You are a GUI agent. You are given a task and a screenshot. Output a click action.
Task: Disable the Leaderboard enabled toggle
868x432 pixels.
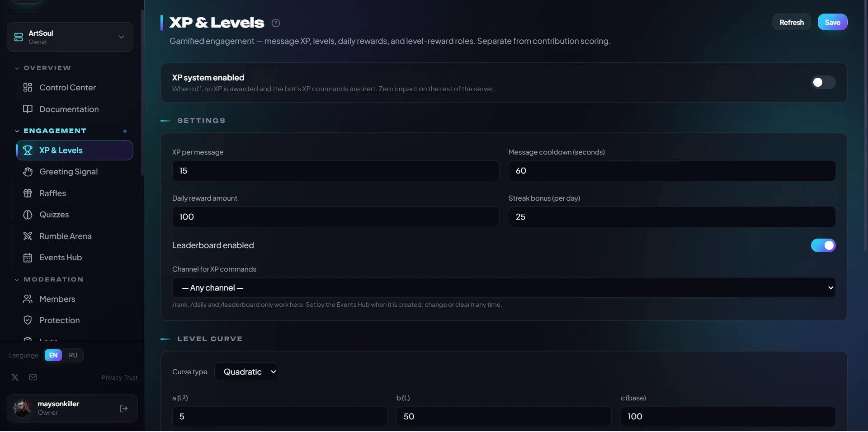[823, 245]
